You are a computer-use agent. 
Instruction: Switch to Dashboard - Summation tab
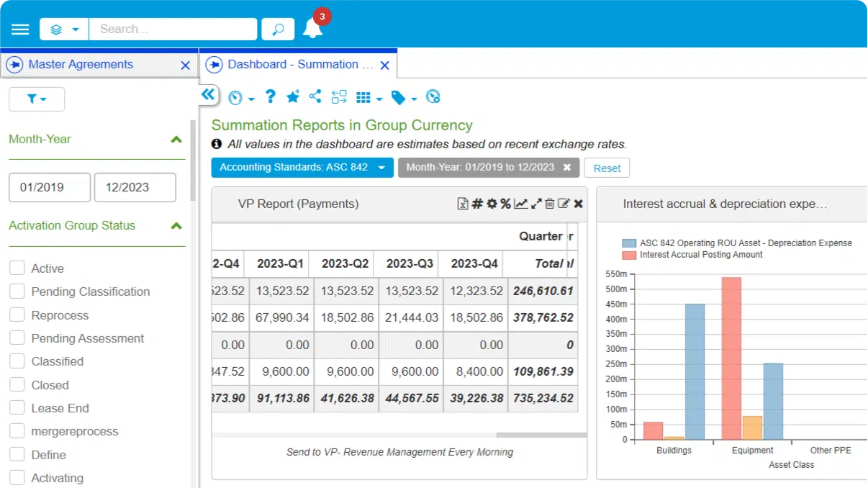click(300, 65)
